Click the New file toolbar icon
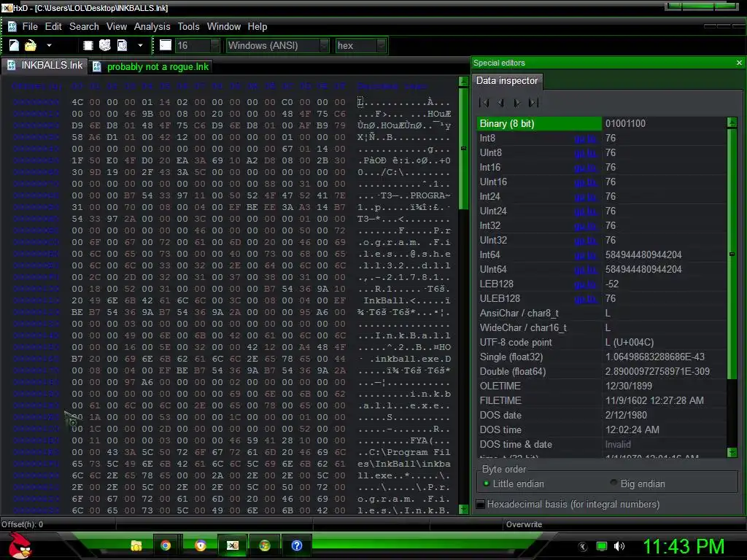747x560 pixels. (14, 45)
